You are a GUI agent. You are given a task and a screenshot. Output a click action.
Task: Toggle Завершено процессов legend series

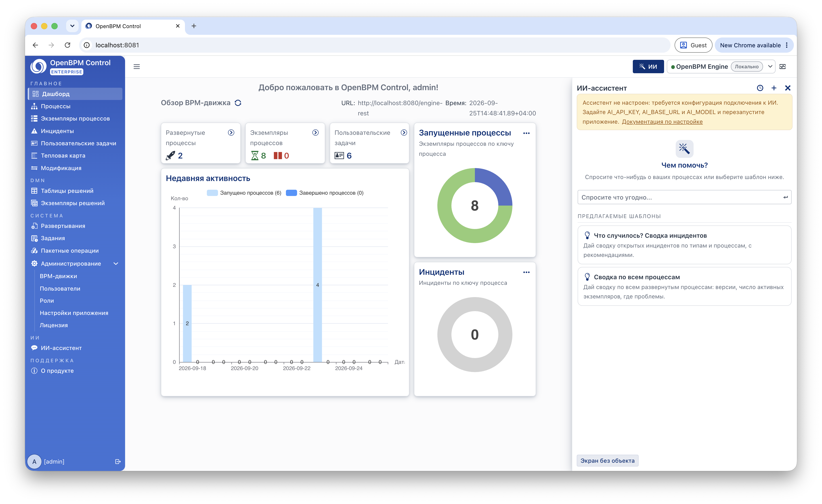pos(325,193)
